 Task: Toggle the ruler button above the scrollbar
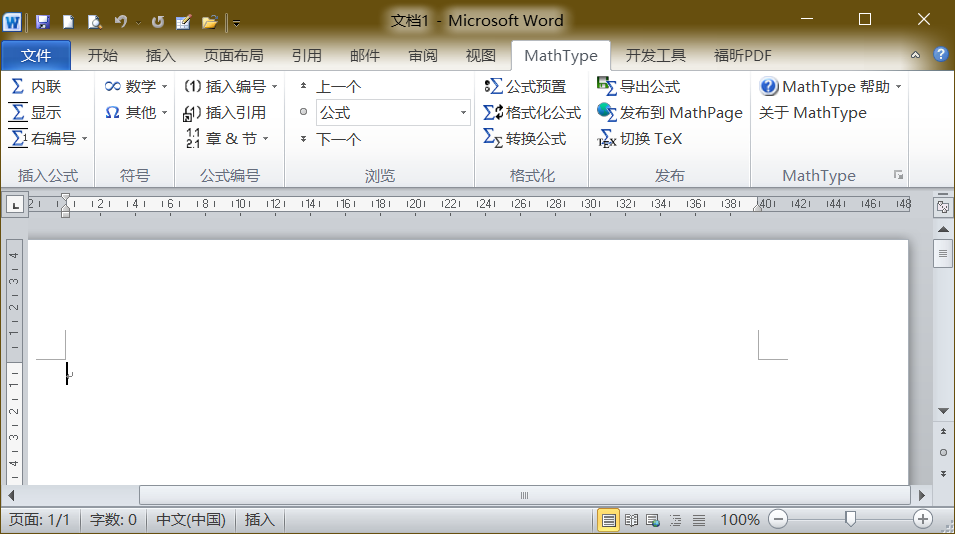[x=942, y=207]
